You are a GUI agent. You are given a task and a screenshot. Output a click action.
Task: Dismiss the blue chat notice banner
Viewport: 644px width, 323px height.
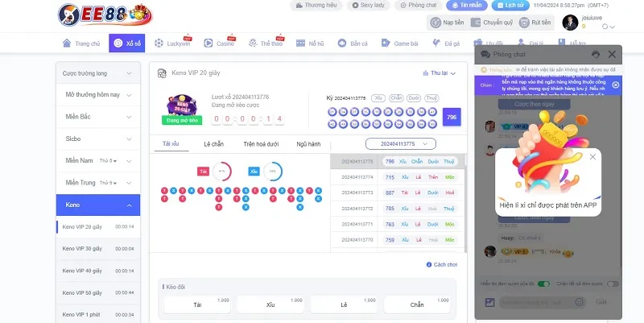[616, 84]
